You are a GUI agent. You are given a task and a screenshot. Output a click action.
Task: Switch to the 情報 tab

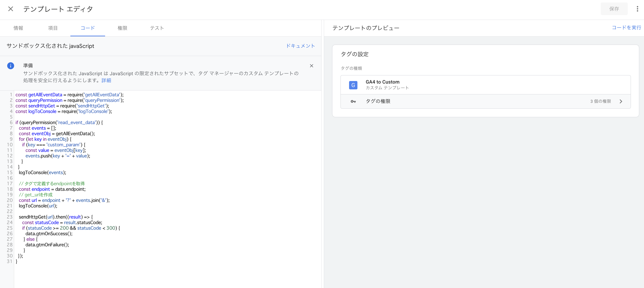tap(18, 28)
